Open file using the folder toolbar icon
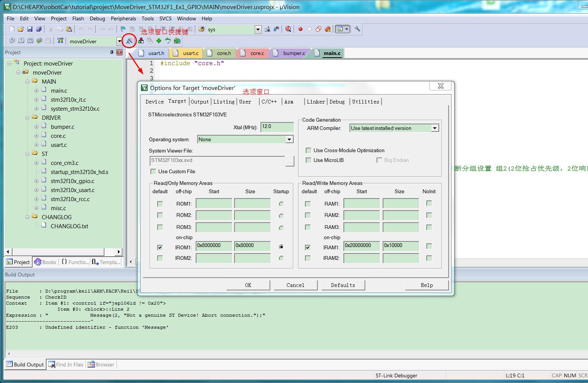Viewport: 588px width, 383px height. point(21,29)
